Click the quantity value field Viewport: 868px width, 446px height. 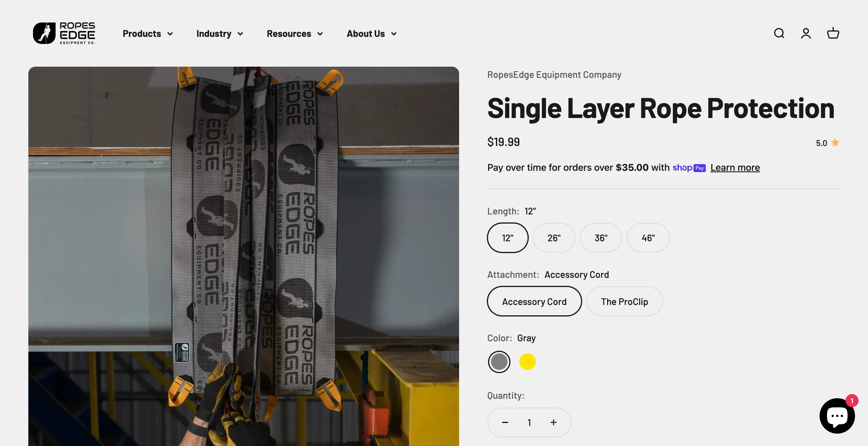529,422
